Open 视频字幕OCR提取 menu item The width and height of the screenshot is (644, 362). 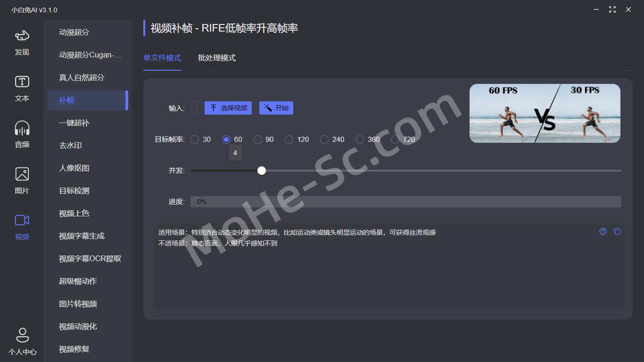point(88,259)
